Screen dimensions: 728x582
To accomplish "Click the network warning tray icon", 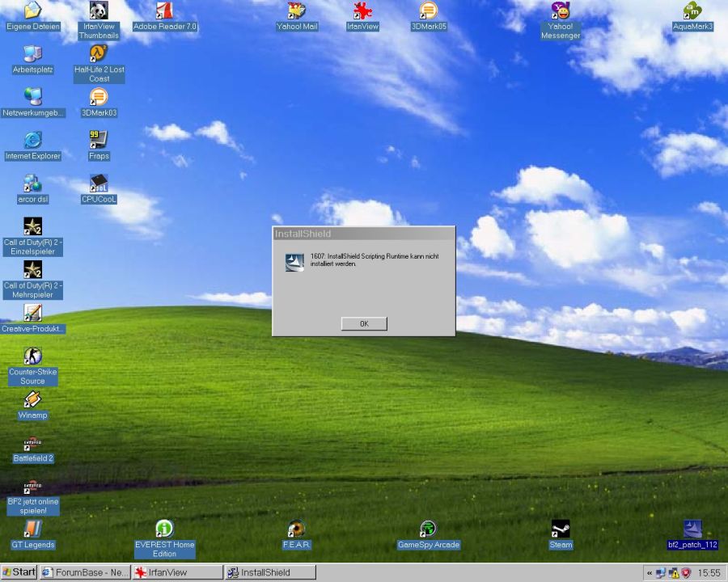I will coord(673,573).
